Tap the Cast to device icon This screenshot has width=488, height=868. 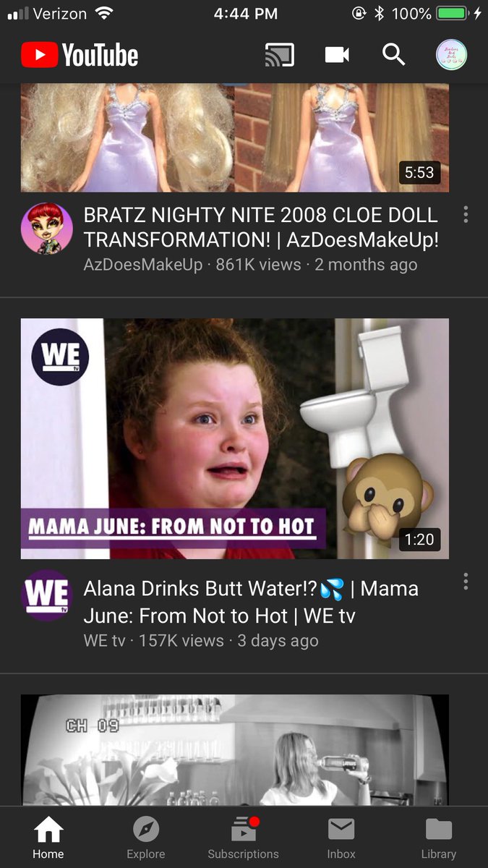[280, 55]
